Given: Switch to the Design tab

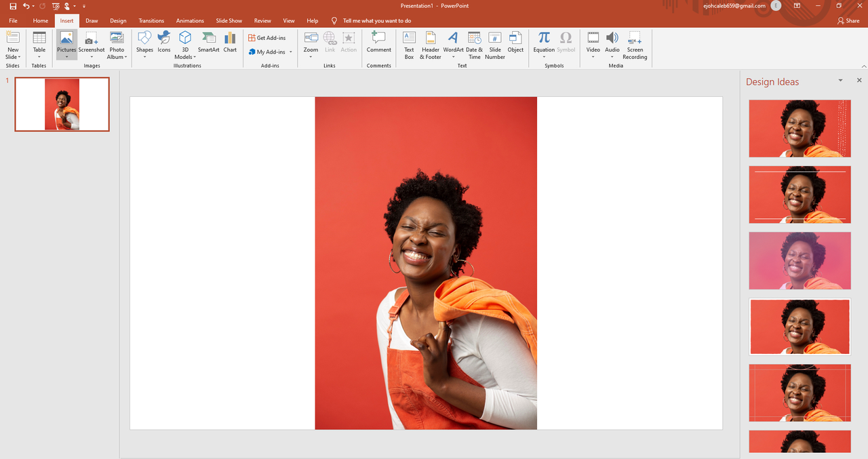Looking at the screenshot, I should pos(118,21).
